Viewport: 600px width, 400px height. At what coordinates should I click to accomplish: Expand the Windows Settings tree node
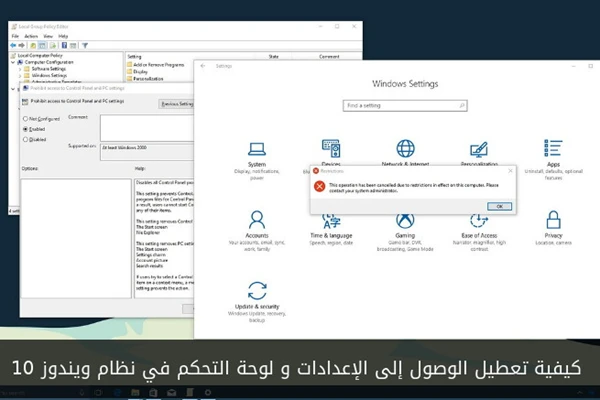coord(20,76)
